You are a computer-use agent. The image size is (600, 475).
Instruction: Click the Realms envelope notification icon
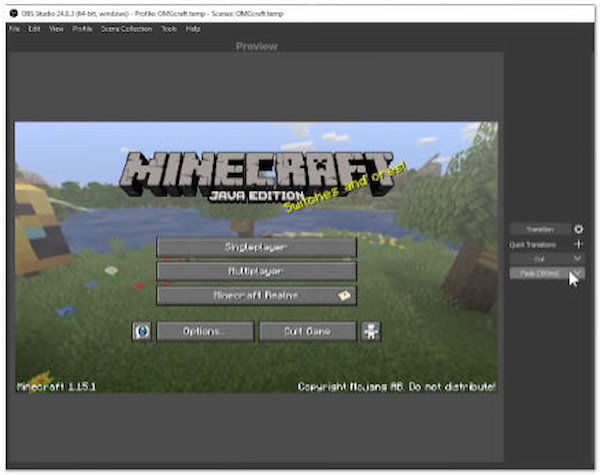pyautogui.click(x=343, y=295)
